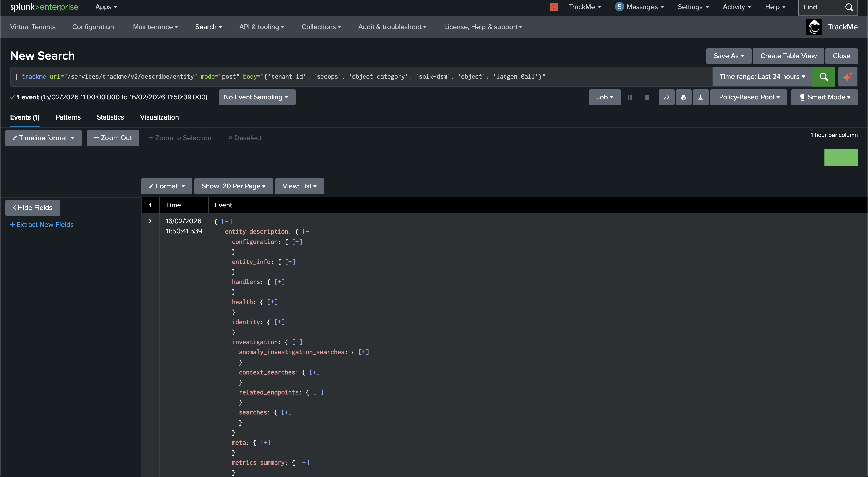868x477 pixels.
Task: Click the TrackMe app logo
Action: pyautogui.click(x=814, y=27)
